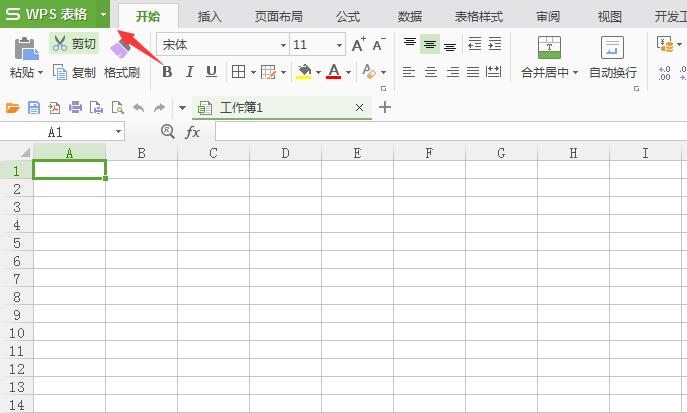Screen dimensions: 687x413
Task: Open the 数据 tab
Action: tap(410, 17)
